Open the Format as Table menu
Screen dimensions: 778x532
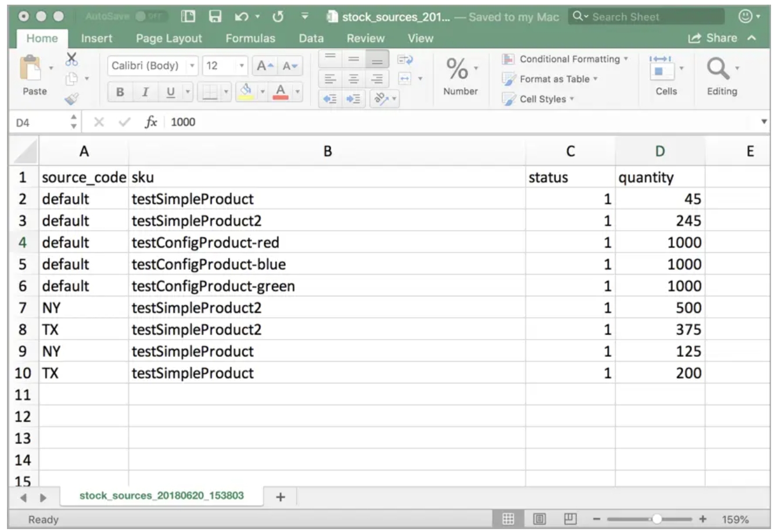pos(550,79)
